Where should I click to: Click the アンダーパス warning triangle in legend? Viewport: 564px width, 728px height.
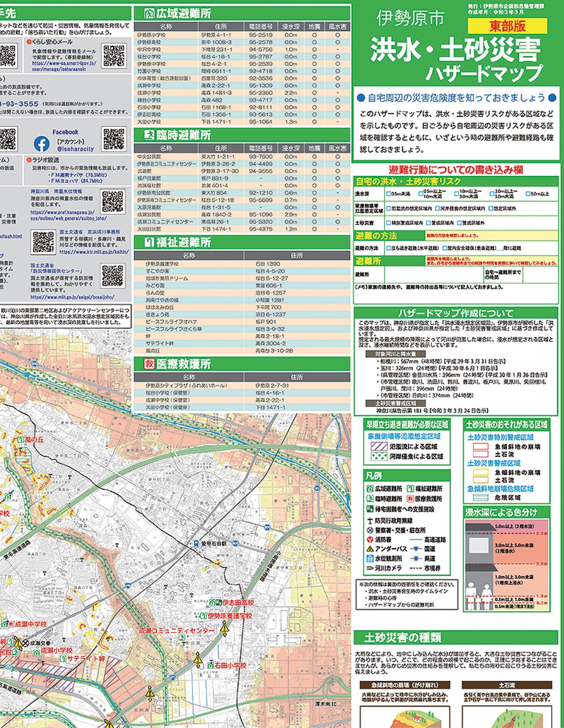370,549
